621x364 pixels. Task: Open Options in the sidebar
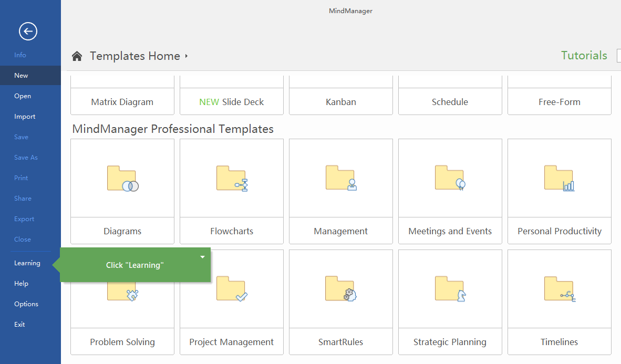26,304
